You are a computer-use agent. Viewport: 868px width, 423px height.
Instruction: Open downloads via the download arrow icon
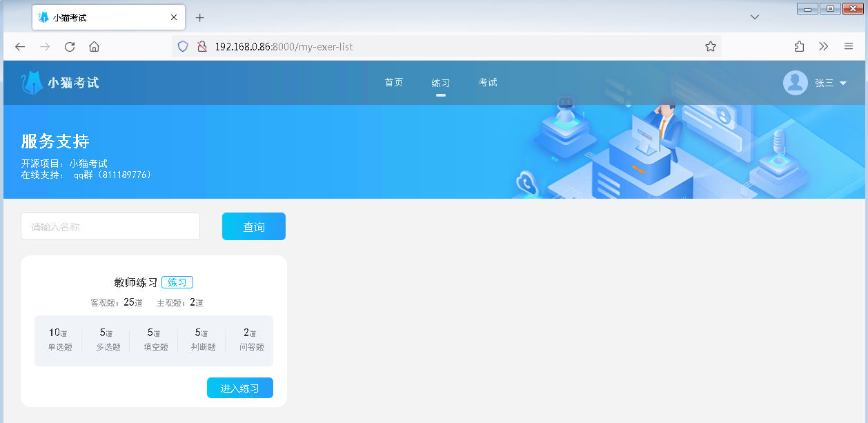tap(798, 46)
